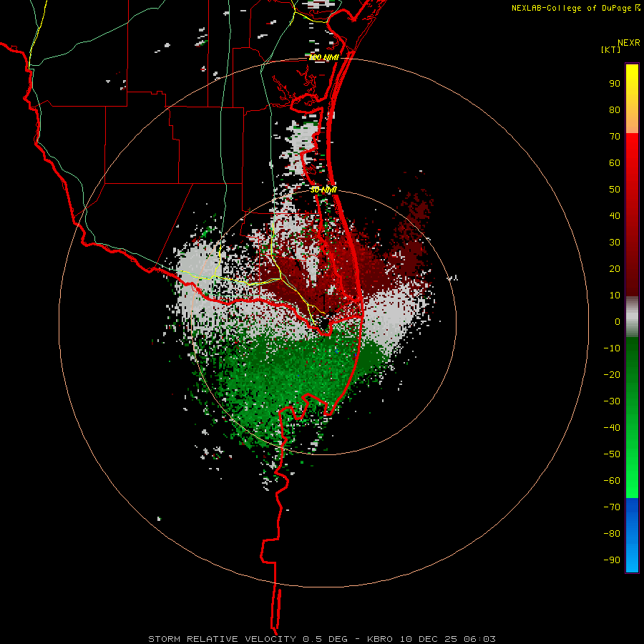Screen dimensions: 644x644
Task: Click the positive 90 scale value
Action: [615, 84]
